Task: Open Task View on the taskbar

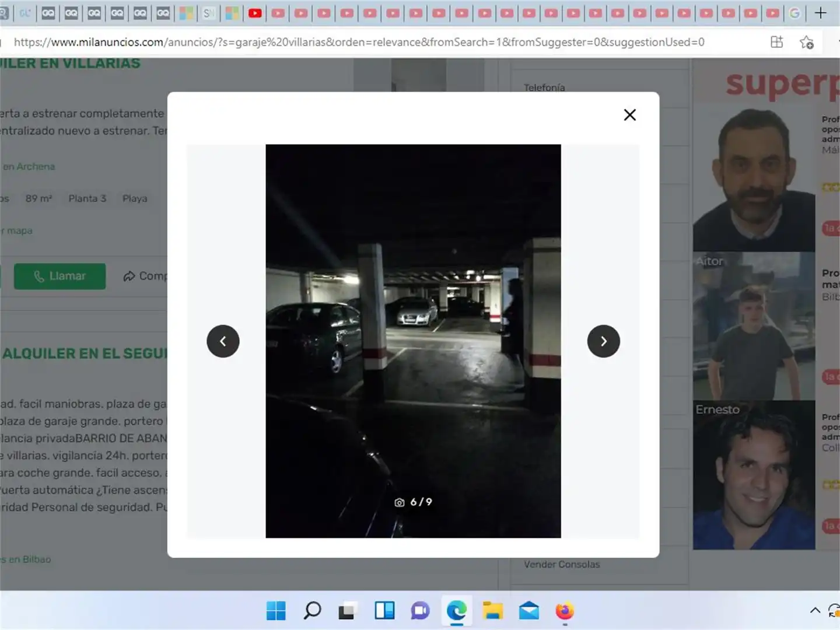Action: click(347, 611)
